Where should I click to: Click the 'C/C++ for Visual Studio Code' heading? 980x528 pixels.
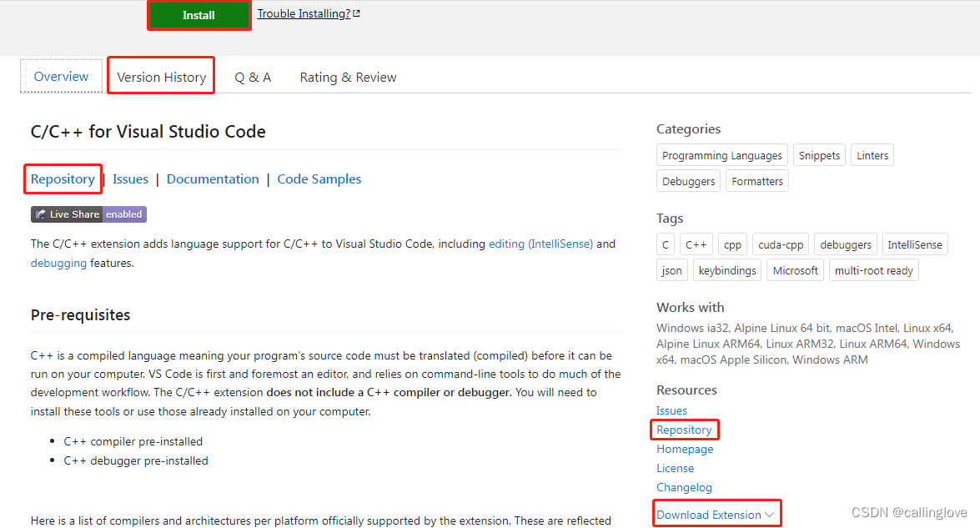point(148,131)
